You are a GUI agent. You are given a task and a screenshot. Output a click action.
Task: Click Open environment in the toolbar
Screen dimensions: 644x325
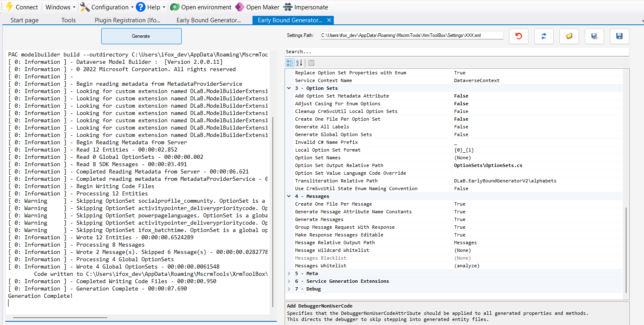click(201, 7)
